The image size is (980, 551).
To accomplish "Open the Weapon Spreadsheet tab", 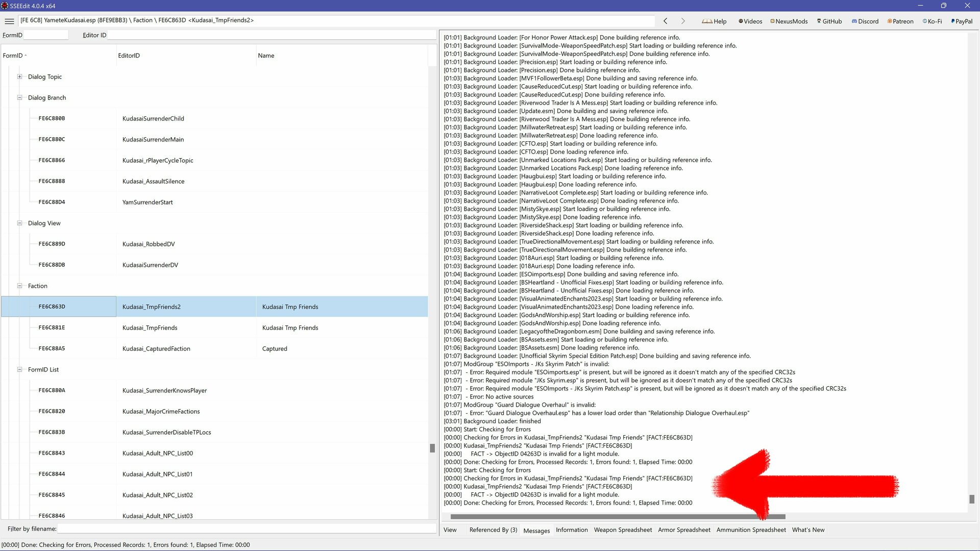I will [623, 530].
